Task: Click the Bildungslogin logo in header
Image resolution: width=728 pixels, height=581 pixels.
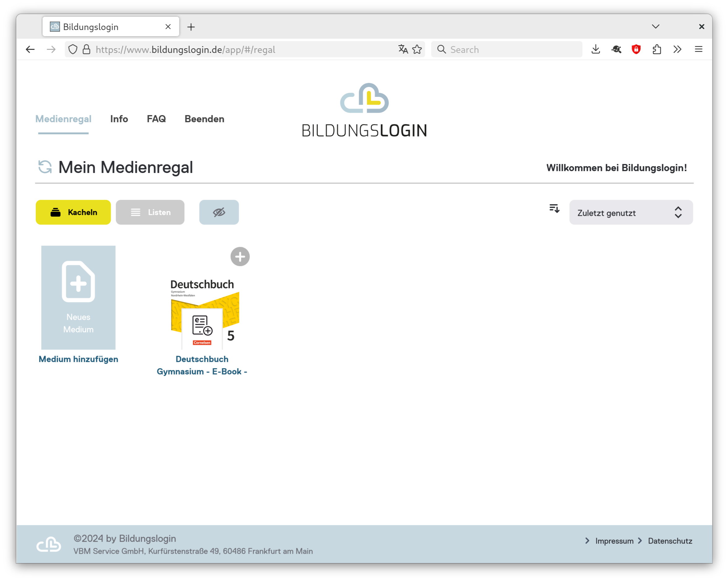Action: pyautogui.click(x=364, y=110)
